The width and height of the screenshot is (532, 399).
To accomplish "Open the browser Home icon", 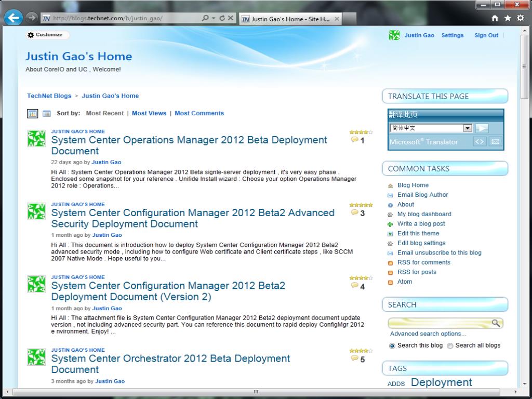I will (495, 18).
